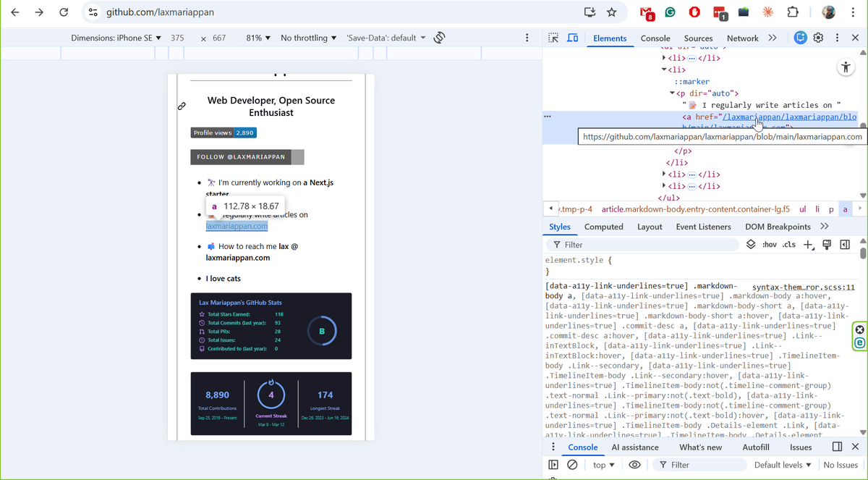Viewport: 868px width, 480px height.
Task: Open the Issues drawer tab
Action: click(x=801, y=447)
